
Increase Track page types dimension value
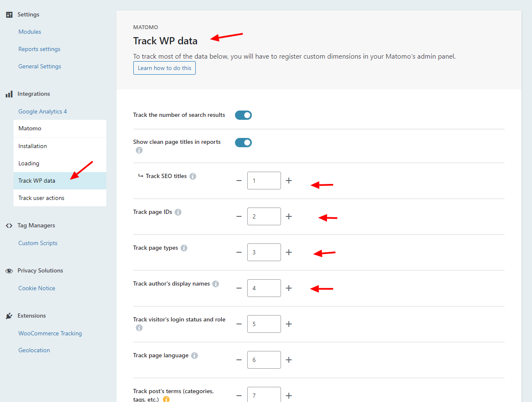pos(289,252)
